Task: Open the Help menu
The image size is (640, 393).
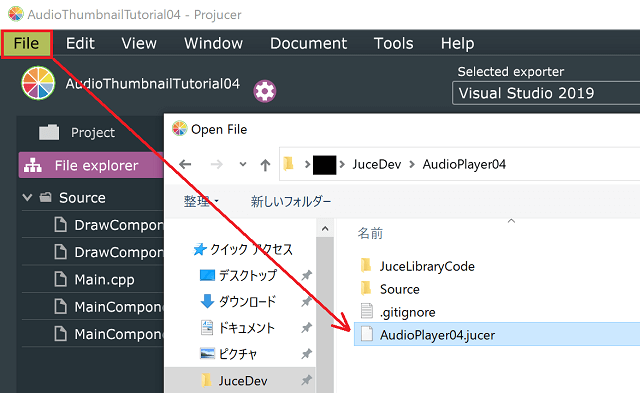Action: [457, 44]
